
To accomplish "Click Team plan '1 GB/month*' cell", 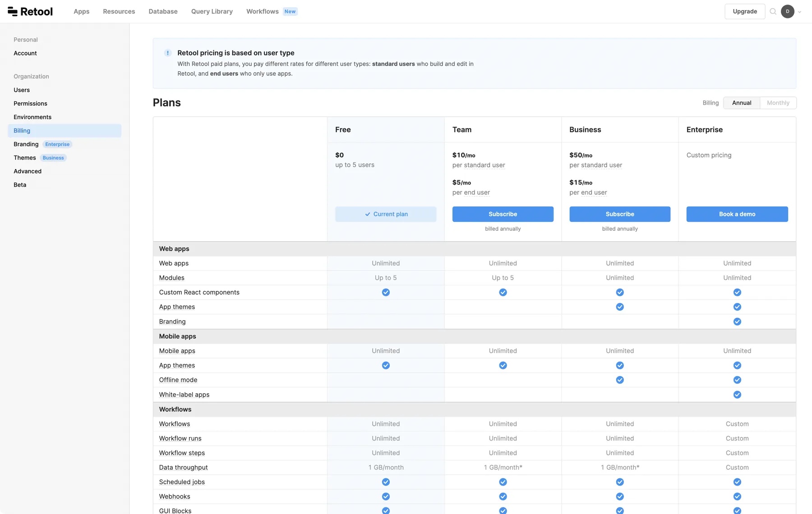I will [x=503, y=468].
